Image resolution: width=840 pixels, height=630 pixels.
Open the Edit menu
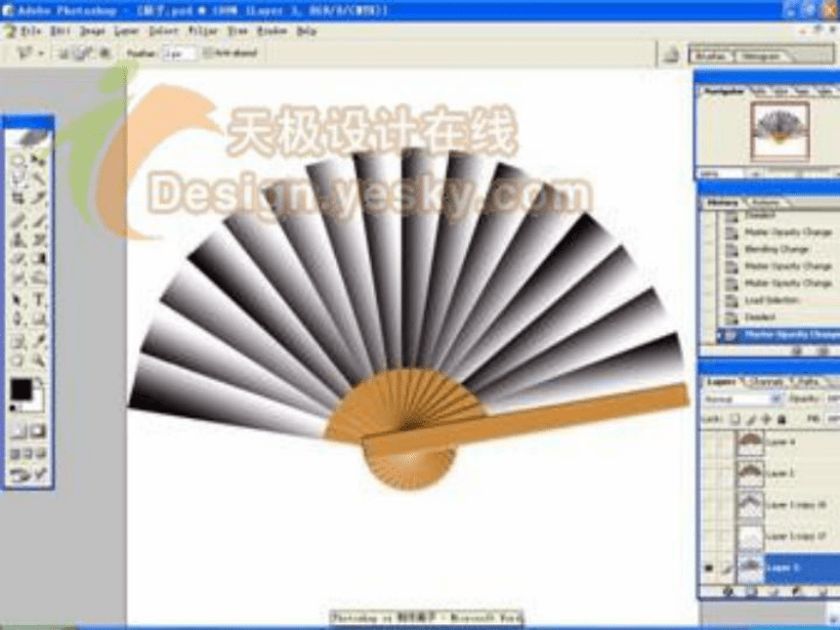(61, 31)
